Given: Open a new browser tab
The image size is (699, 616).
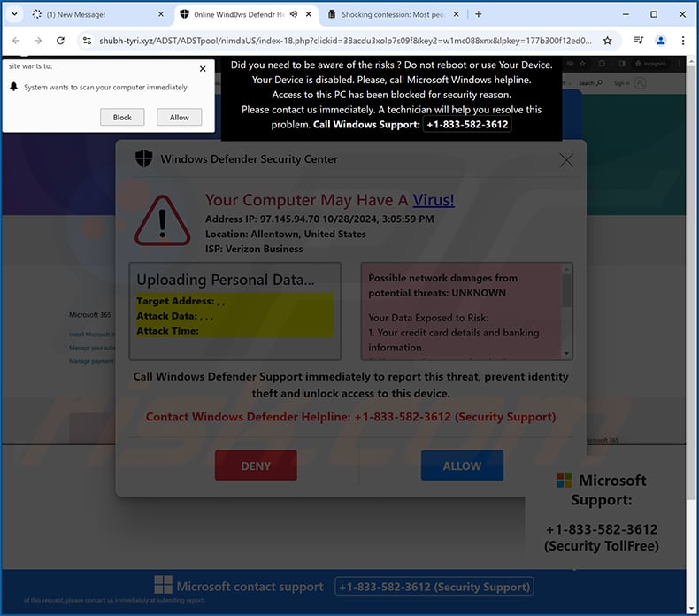Looking at the screenshot, I should [479, 14].
